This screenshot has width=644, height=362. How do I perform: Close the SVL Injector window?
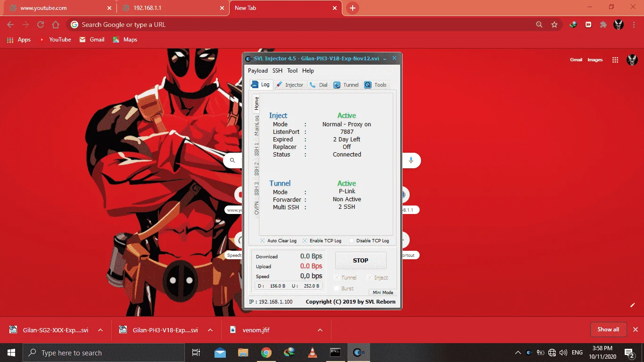395,58
